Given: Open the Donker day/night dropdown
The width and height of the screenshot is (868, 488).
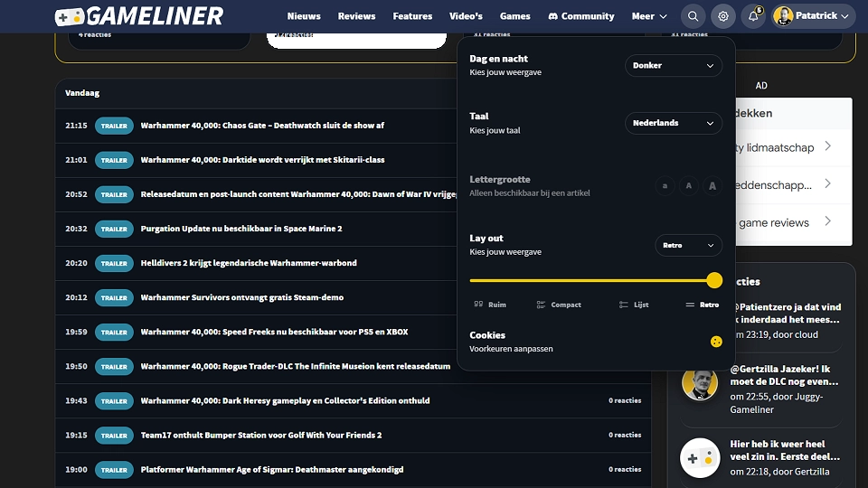Looking at the screenshot, I should (673, 65).
